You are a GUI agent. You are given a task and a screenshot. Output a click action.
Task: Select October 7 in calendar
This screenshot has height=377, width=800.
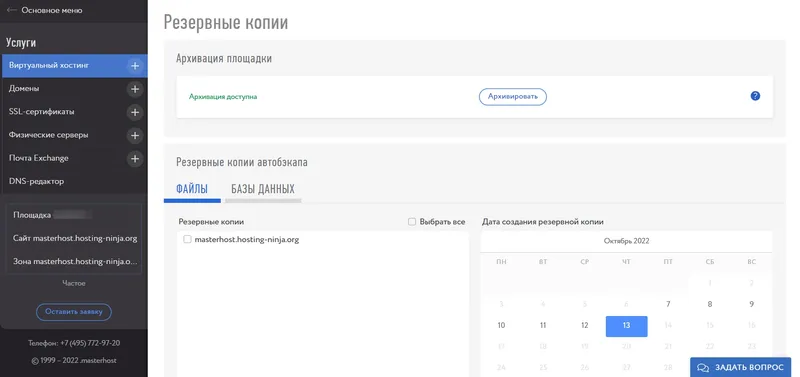tap(668, 305)
